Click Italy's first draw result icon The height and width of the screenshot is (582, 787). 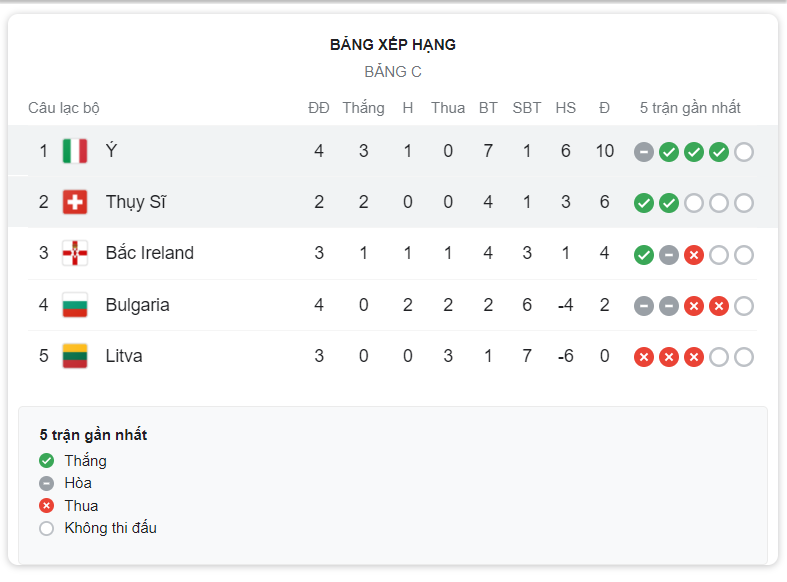click(x=644, y=152)
